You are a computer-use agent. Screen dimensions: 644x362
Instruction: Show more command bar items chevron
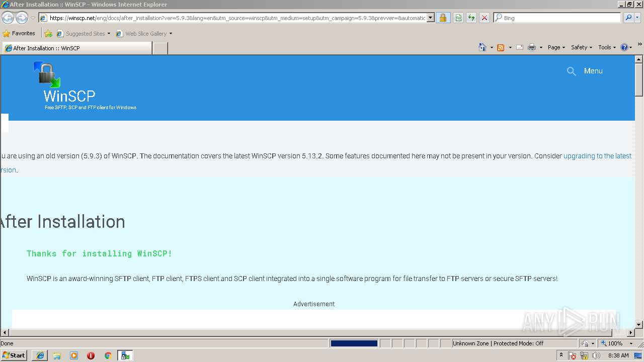tap(640, 45)
